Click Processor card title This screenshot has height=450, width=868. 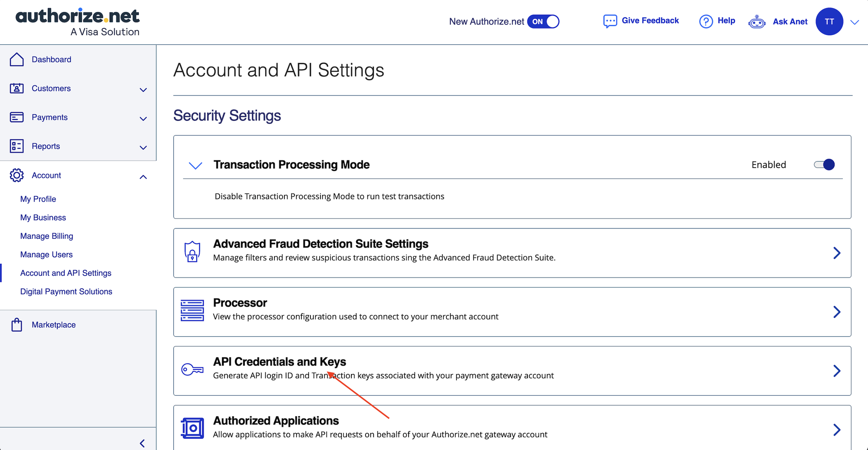240,303
